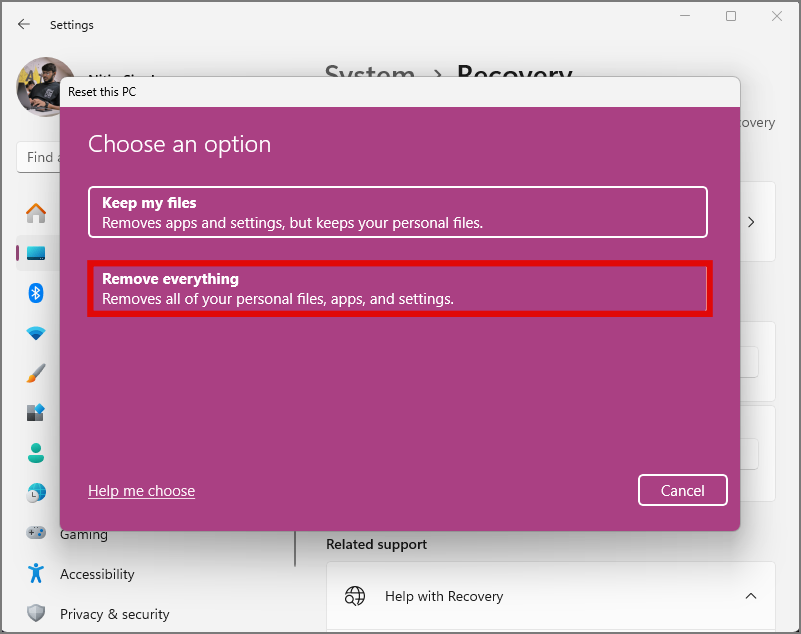Maximize the Settings window
Viewport: 801px width, 634px height.
731,16
